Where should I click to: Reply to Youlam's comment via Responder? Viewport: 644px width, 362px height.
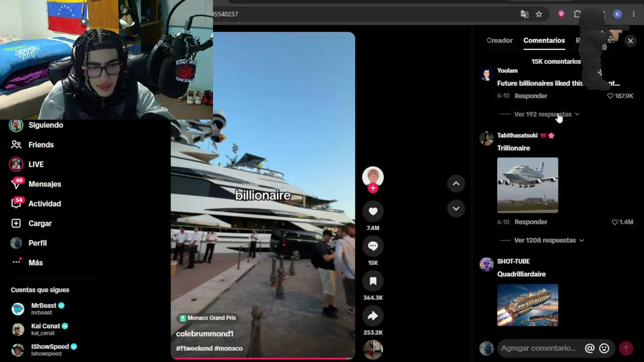[x=531, y=96]
